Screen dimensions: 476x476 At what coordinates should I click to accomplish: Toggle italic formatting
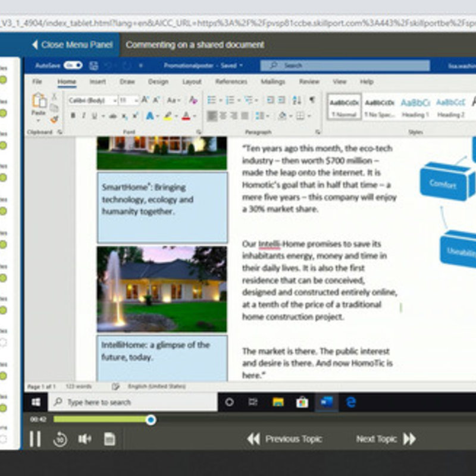(x=84, y=115)
